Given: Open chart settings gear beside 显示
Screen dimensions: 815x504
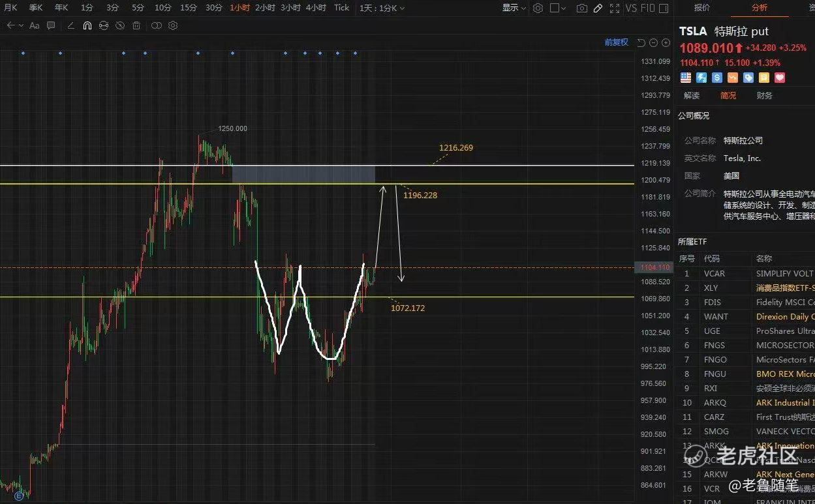Looking at the screenshot, I should [x=538, y=8].
